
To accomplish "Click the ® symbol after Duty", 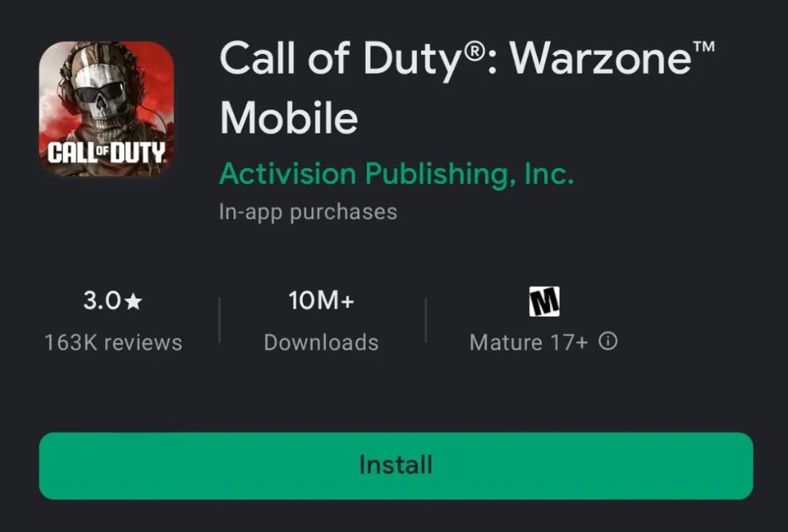I will [473, 48].
